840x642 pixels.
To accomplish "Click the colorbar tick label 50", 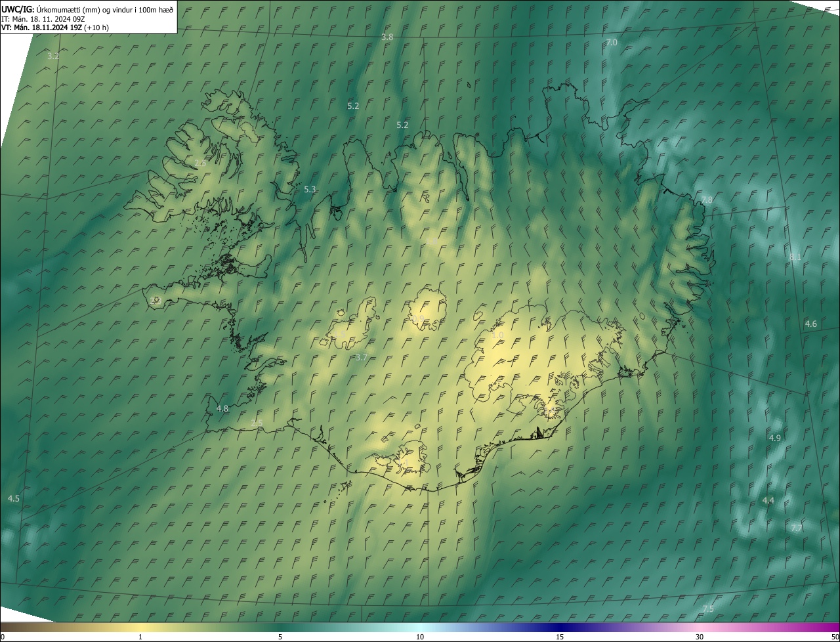I will [834, 637].
